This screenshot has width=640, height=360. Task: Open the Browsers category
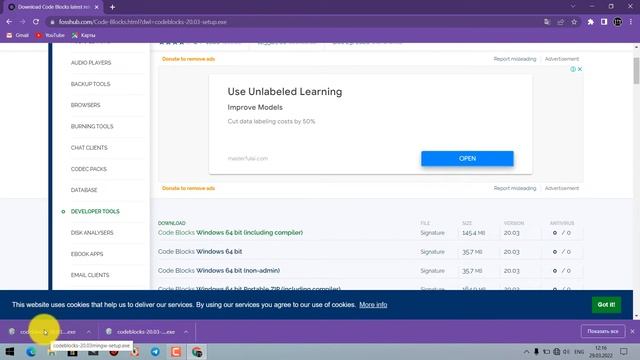pyautogui.click(x=85, y=105)
